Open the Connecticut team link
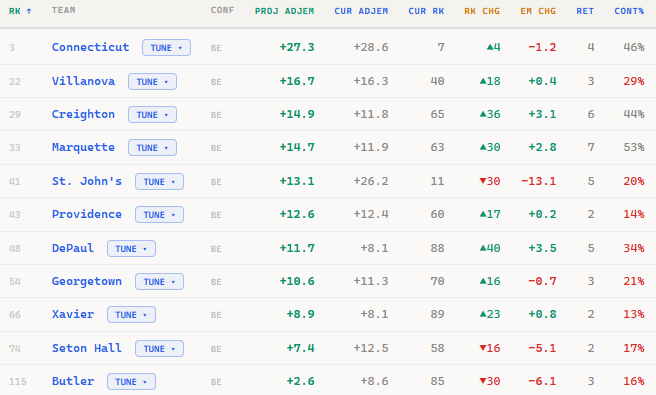 (90, 47)
